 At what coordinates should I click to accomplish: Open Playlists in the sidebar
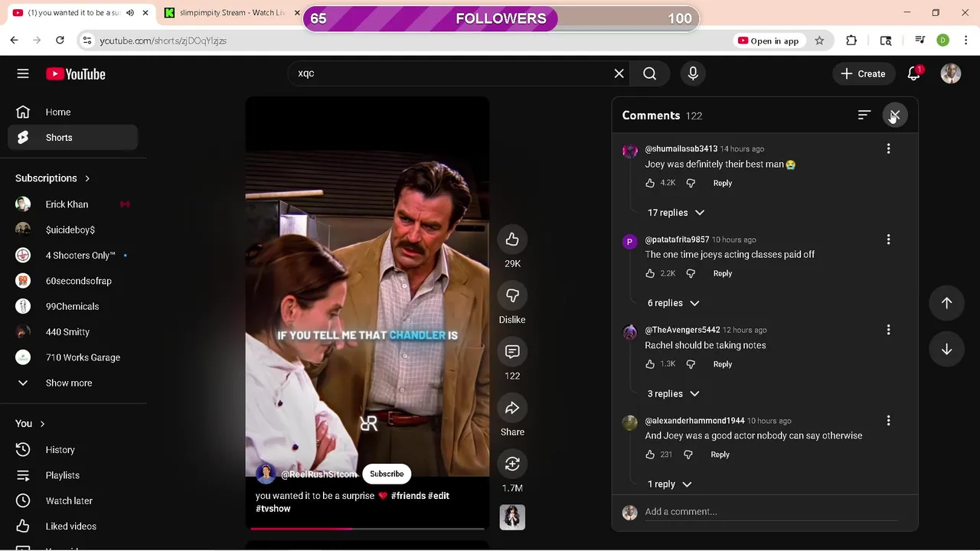point(73,475)
